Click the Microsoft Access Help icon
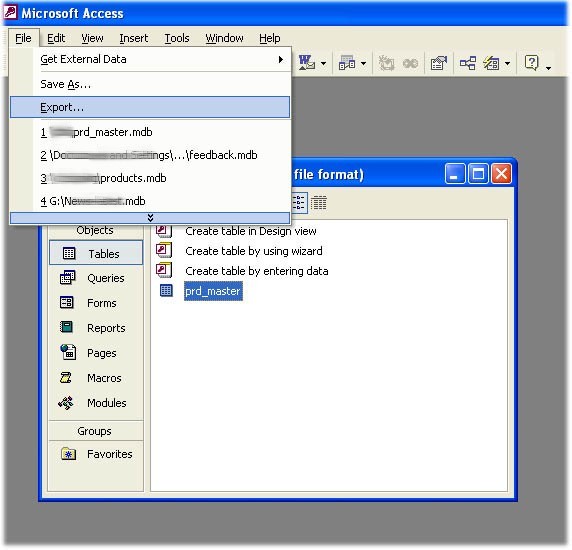The image size is (572, 550). (532, 63)
